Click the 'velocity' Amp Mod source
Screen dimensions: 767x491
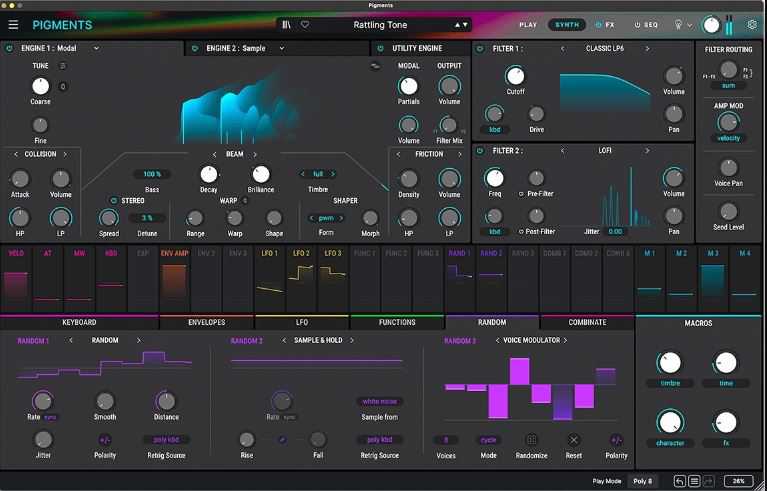pyautogui.click(x=728, y=138)
